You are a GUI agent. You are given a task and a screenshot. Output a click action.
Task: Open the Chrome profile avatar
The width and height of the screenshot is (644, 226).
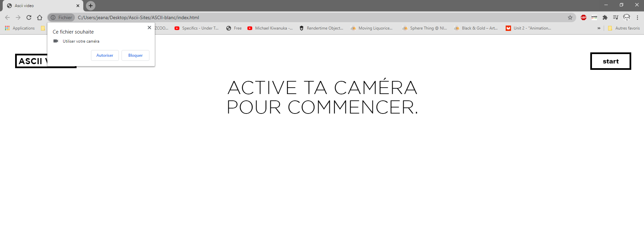(x=627, y=17)
